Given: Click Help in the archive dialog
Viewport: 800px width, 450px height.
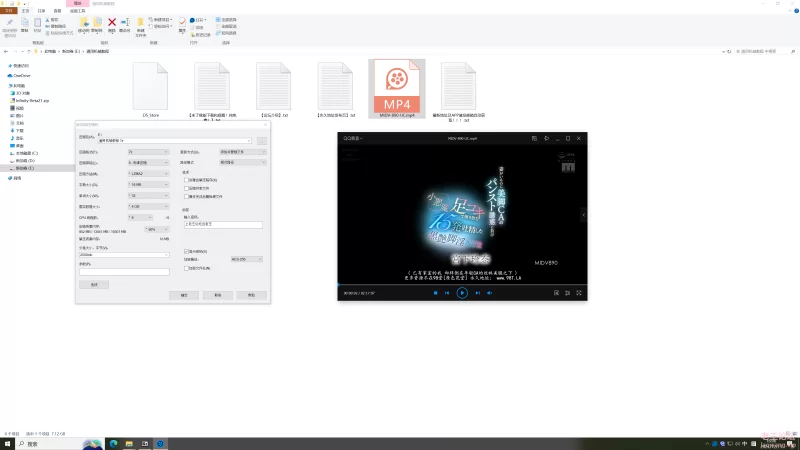Looking at the screenshot, I should tap(252, 295).
